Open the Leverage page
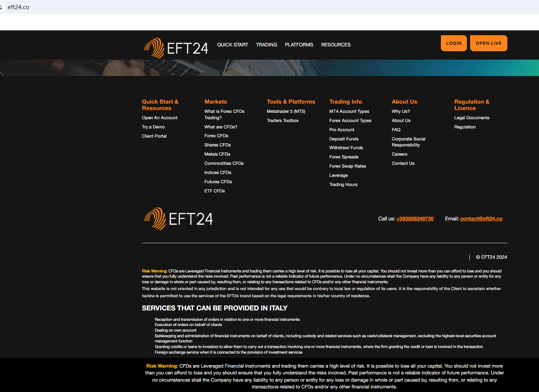 click(338, 175)
